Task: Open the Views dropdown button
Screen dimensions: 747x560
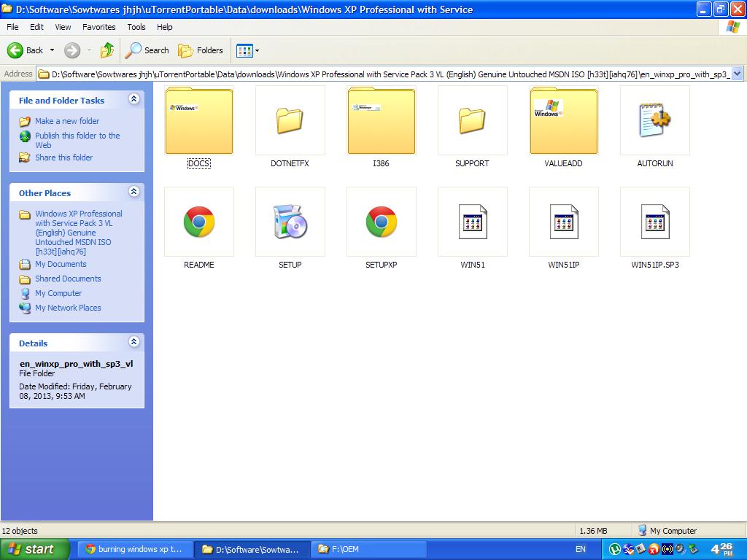Action: pos(248,50)
